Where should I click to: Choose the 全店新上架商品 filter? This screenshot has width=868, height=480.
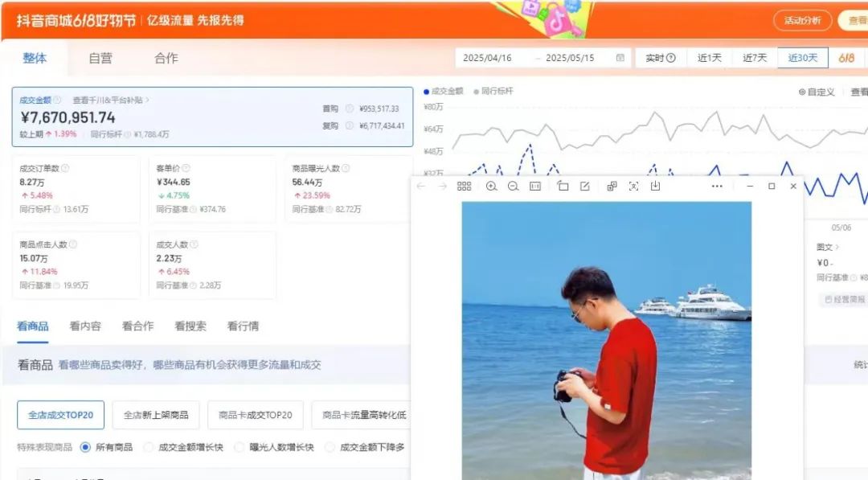156,415
